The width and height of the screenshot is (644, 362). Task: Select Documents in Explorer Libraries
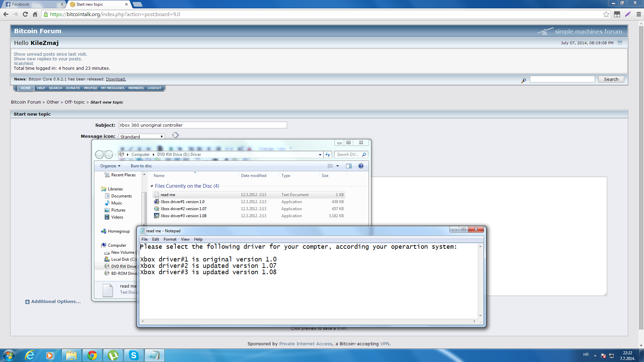click(118, 196)
